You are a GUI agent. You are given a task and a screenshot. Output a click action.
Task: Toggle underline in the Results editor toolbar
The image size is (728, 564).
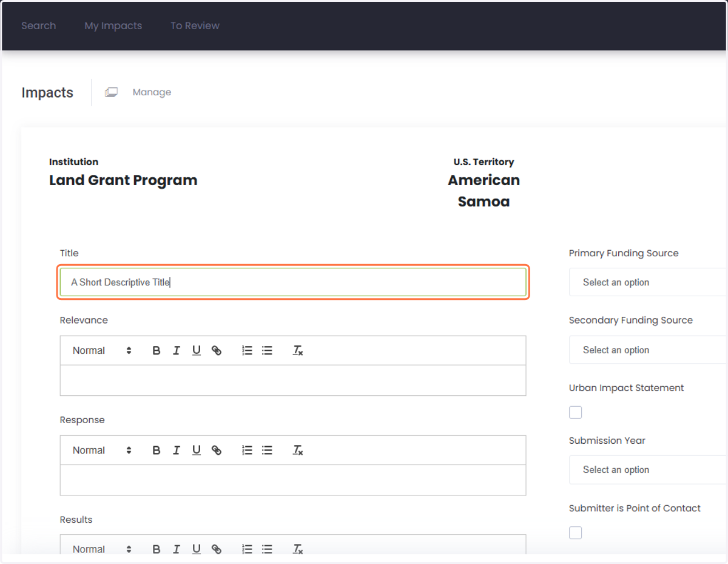tap(197, 549)
